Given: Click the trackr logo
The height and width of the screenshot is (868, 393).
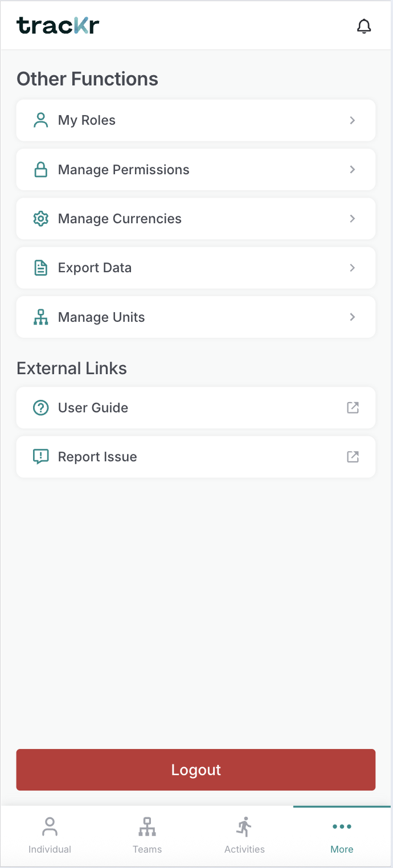Looking at the screenshot, I should pyautogui.click(x=58, y=26).
